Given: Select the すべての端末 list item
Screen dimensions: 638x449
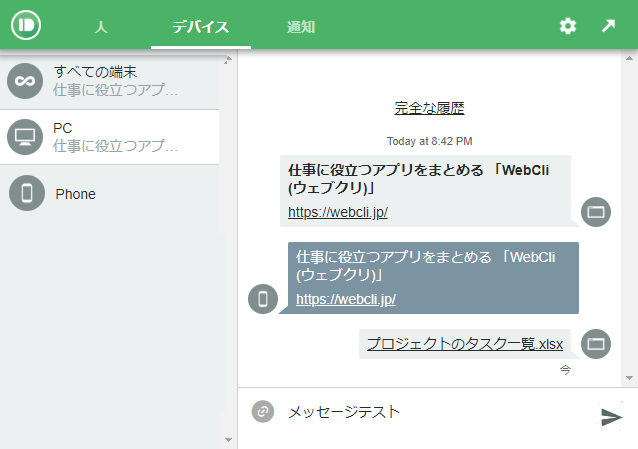Looking at the screenshot, I should click(115, 81).
